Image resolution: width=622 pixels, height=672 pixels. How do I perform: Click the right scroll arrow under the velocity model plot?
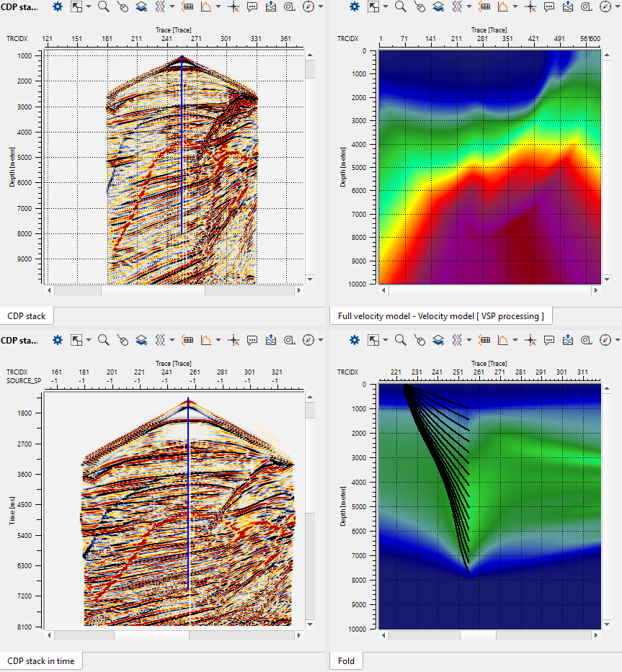(x=596, y=290)
